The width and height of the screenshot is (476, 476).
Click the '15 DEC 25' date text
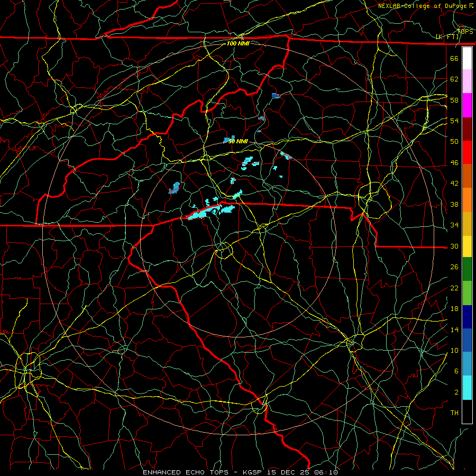coord(289,472)
